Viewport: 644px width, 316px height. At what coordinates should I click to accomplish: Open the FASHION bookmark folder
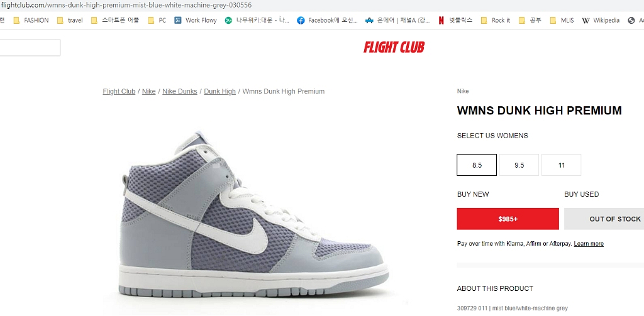pos(31,20)
